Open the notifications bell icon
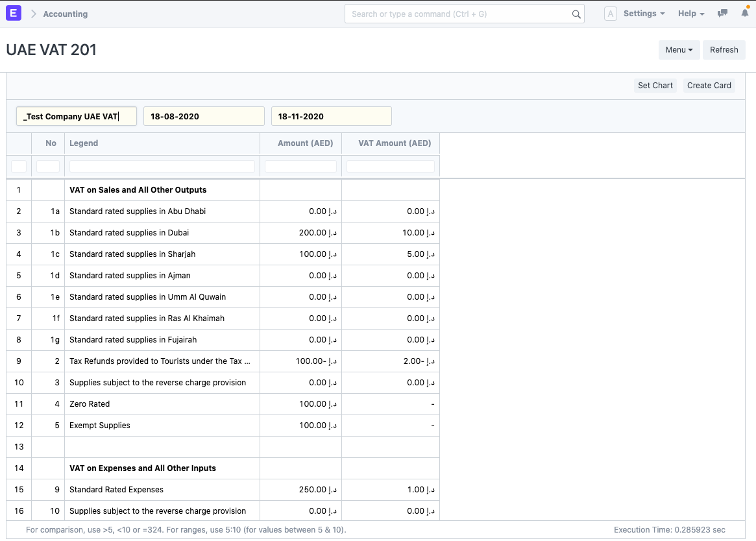 coord(745,13)
